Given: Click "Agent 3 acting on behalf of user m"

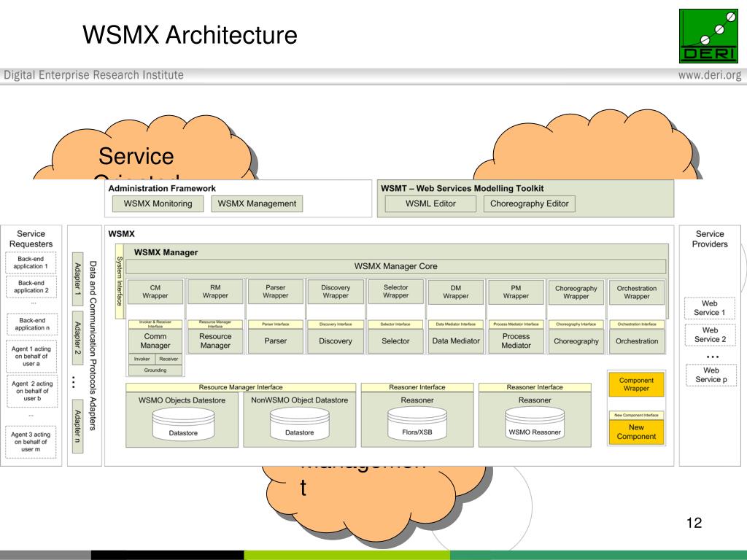Looking at the screenshot, I should (x=31, y=442).
